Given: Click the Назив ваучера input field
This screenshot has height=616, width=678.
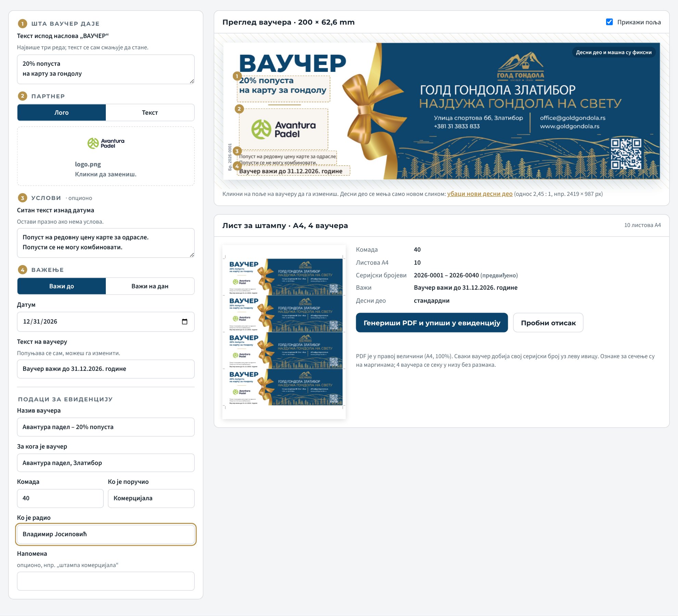Looking at the screenshot, I should (x=106, y=427).
